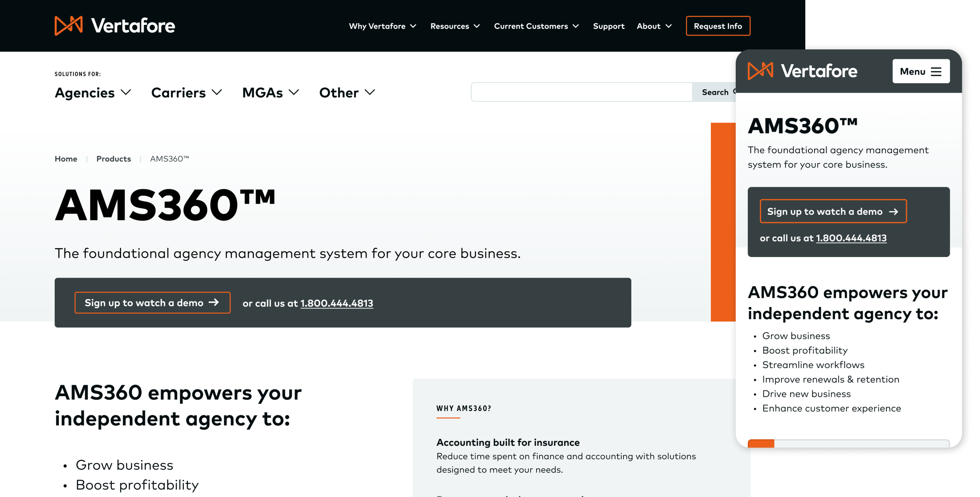Click the 1.800.444.4813 phone number link
Image resolution: width=980 pixels, height=497 pixels.
pos(337,302)
